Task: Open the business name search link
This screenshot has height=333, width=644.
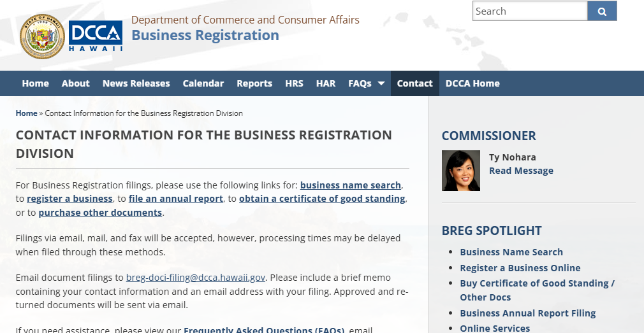Action: pyautogui.click(x=351, y=185)
